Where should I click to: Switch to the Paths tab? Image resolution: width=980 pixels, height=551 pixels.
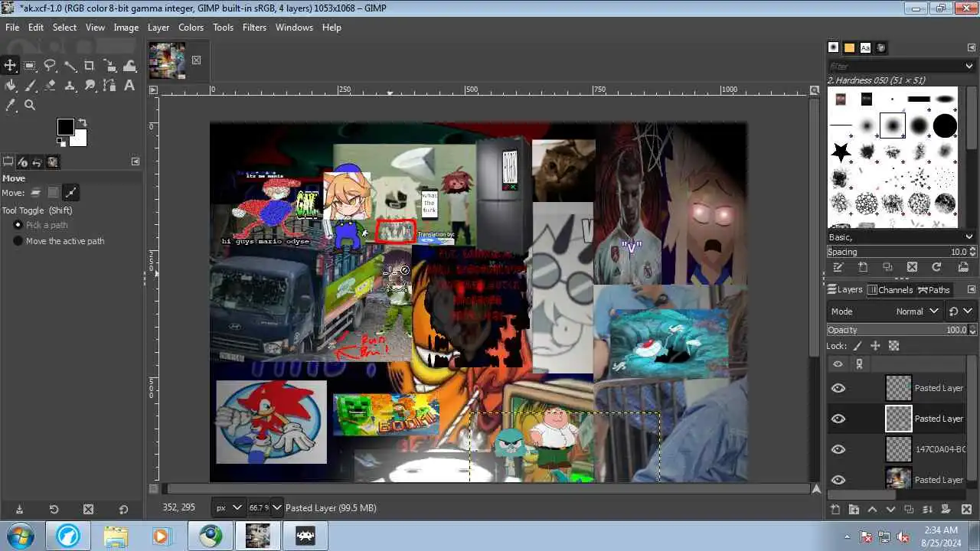(x=933, y=289)
